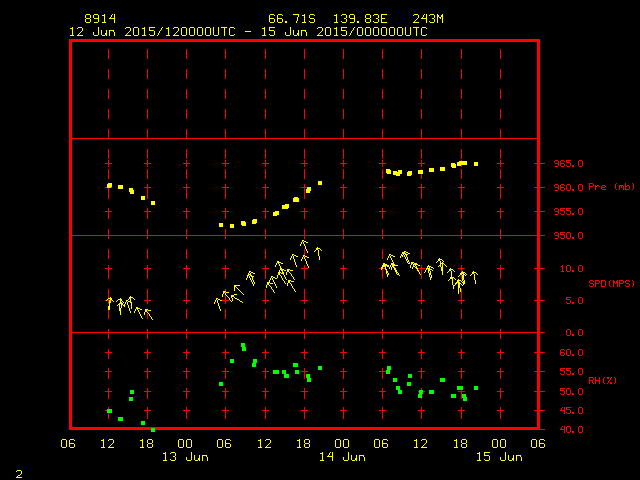The image size is (640, 480).
Task: Click the rightmost green humidity data point
Action: (x=476, y=388)
